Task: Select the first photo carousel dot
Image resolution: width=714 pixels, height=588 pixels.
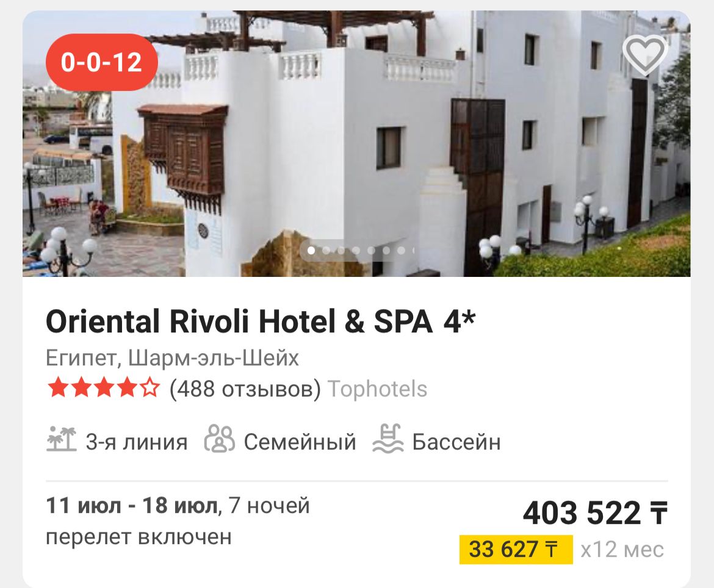Action: coord(311,250)
